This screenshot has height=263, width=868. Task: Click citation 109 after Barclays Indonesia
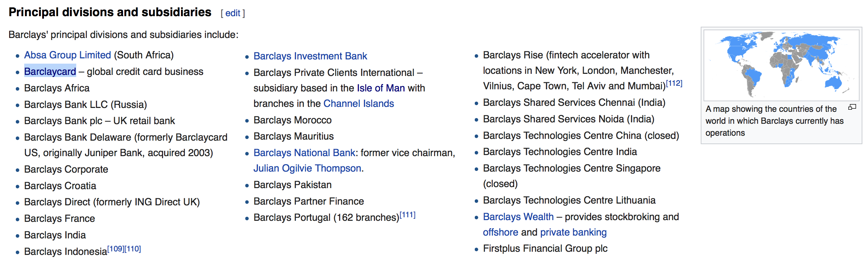point(116,249)
